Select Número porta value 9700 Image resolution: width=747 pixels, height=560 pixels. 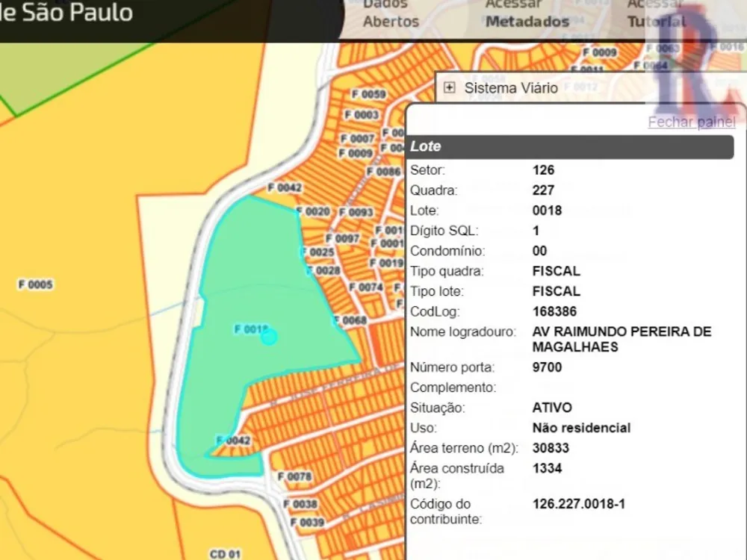[x=548, y=367]
